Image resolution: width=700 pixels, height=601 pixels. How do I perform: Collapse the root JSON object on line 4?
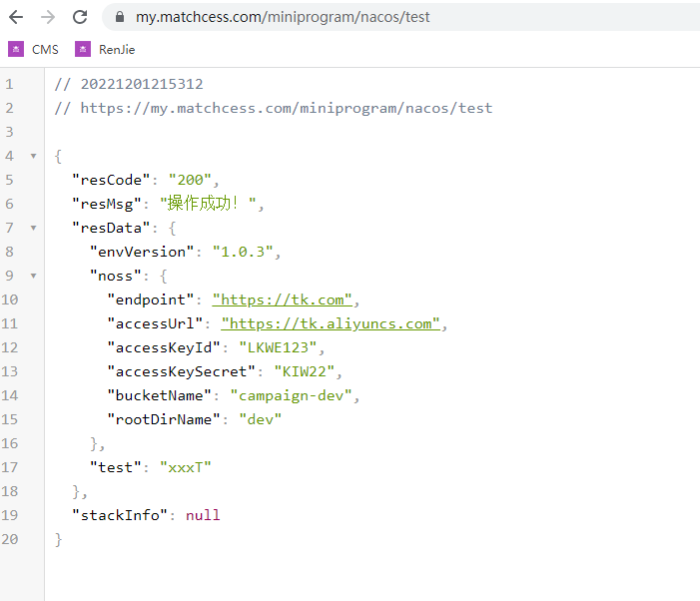point(33,157)
